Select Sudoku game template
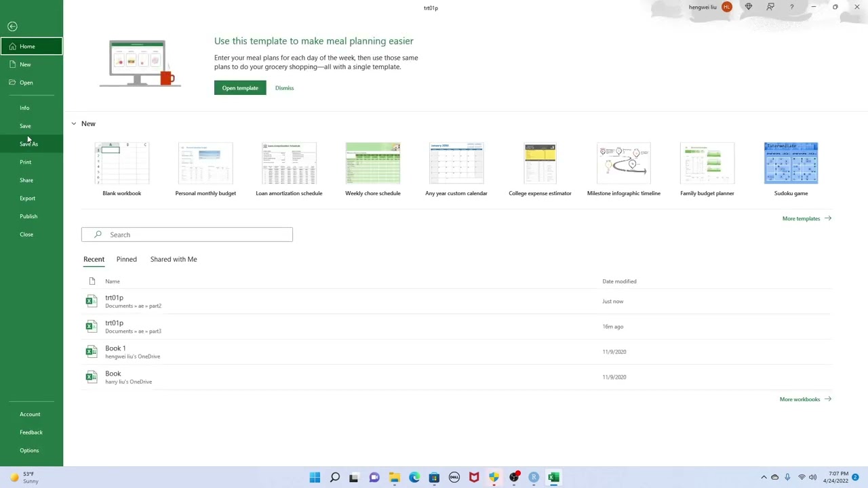This screenshot has width=868, height=488. pos(791,169)
